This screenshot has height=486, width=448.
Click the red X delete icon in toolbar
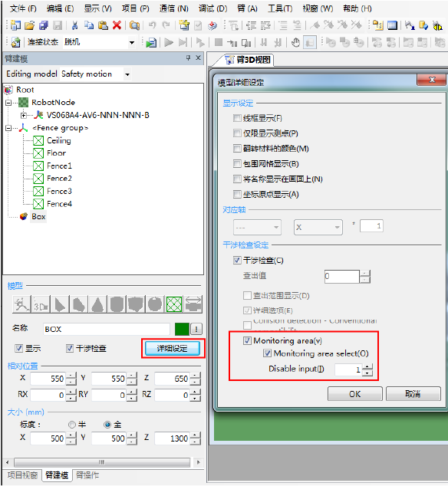117,25
